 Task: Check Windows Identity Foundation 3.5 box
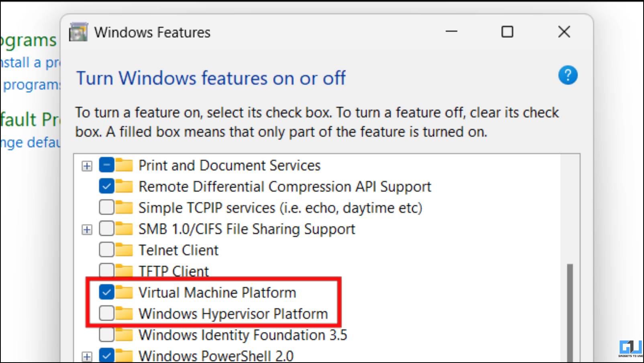pos(107,334)
